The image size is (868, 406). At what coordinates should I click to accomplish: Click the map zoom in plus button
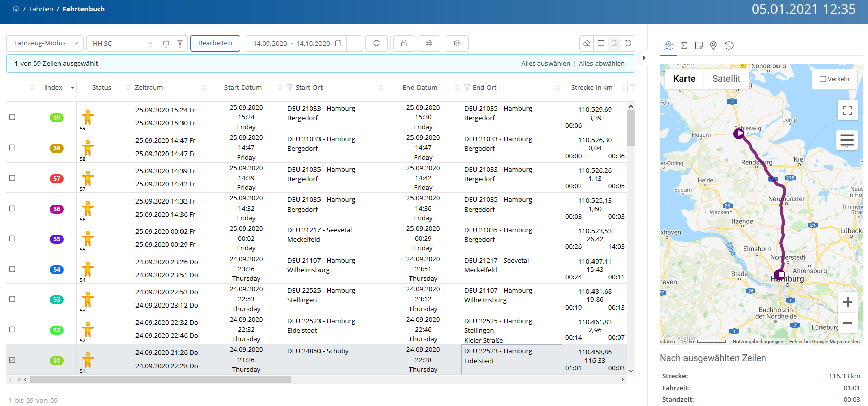click(x=847, y=302)
